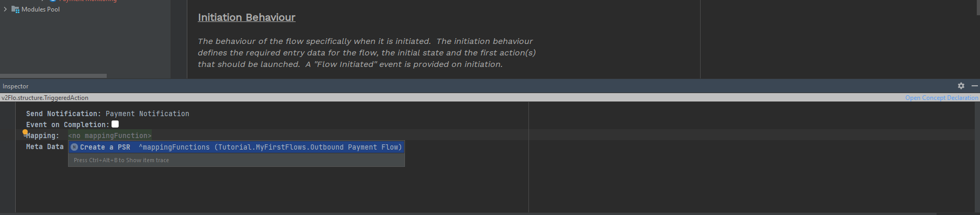Hide the Inspector panel with dash icon
The width and height of the screenshot is (980, 215).
[974, 86]
